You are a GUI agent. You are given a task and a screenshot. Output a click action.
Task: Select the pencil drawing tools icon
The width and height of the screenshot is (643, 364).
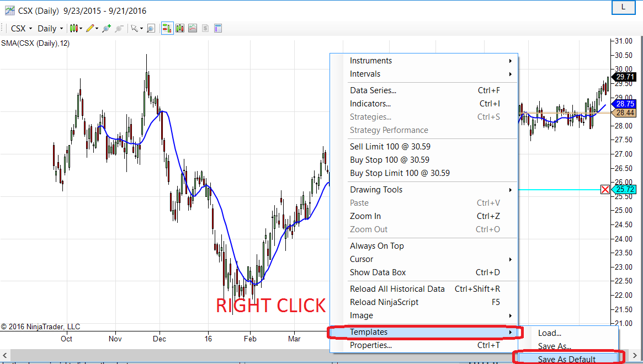[x=90, y=28]
